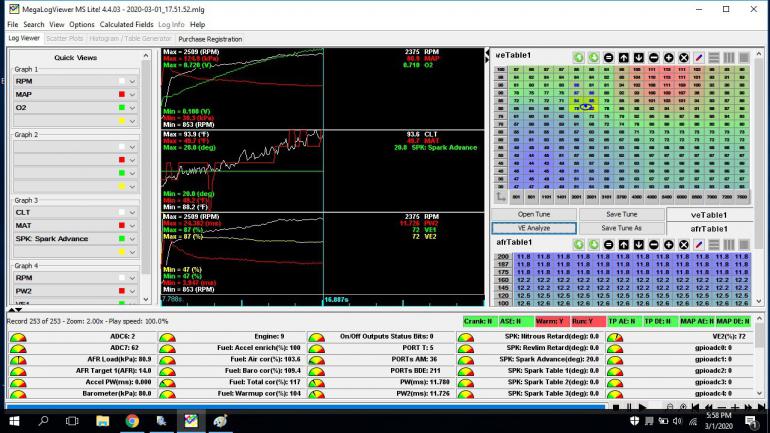Click the decrement (minus) icon in veTable1 toolbar
This screenshot has height=433, width=770.
point(653,58)
